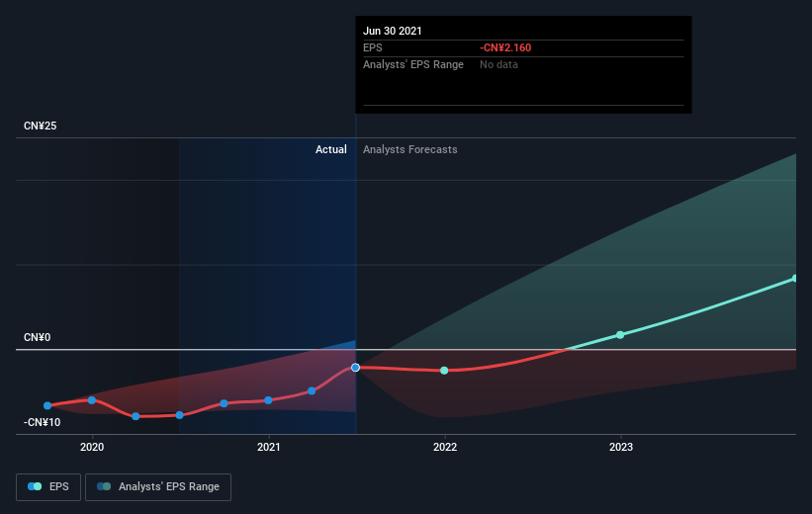Toggle the Analysts' EPS Range legend
This screenshot has width=812, height=514.
coord(158,486)
